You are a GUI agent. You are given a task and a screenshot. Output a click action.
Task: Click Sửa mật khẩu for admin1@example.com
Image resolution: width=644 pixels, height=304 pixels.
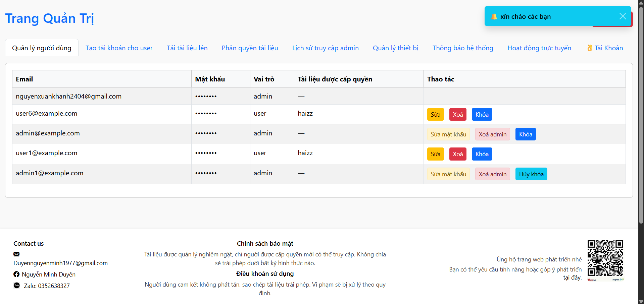coord(448,174)
